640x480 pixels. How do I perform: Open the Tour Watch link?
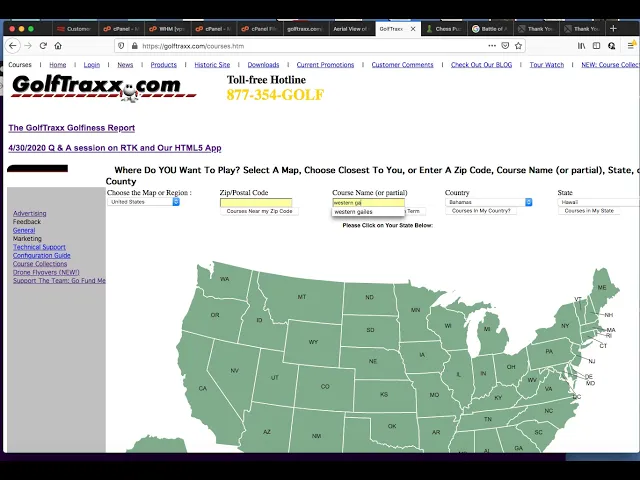point(547,65)
